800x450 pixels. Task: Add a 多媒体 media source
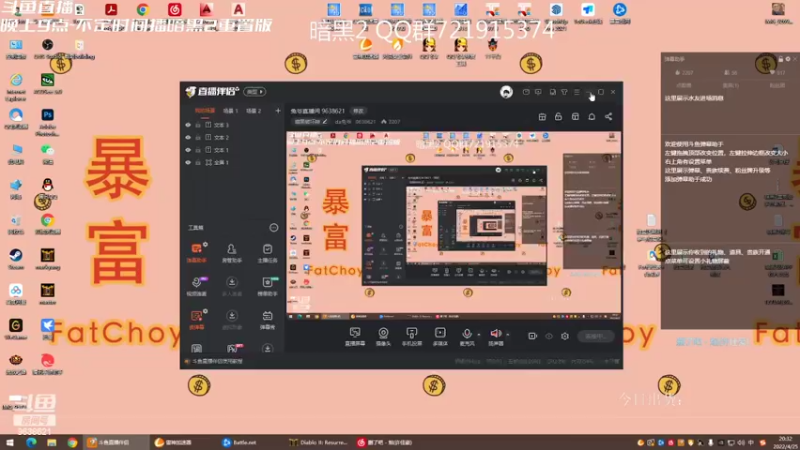pyautogui.click(x=440, y=337)
